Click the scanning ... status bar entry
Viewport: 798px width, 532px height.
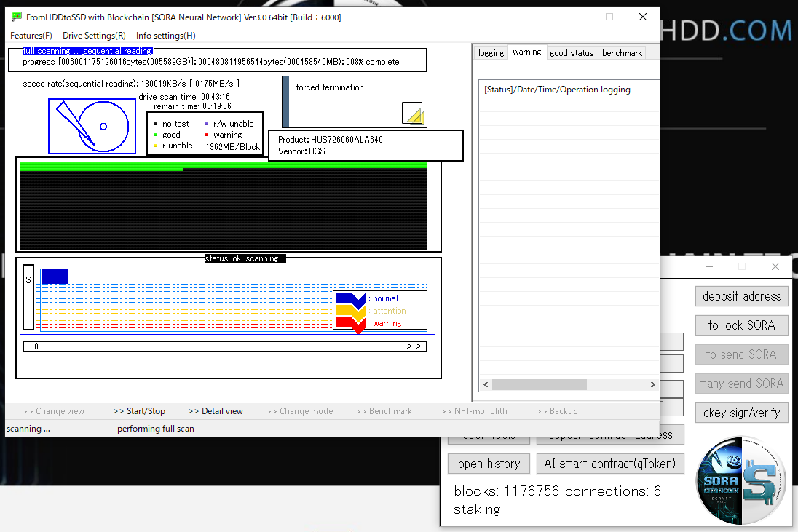tap(28, 428)
